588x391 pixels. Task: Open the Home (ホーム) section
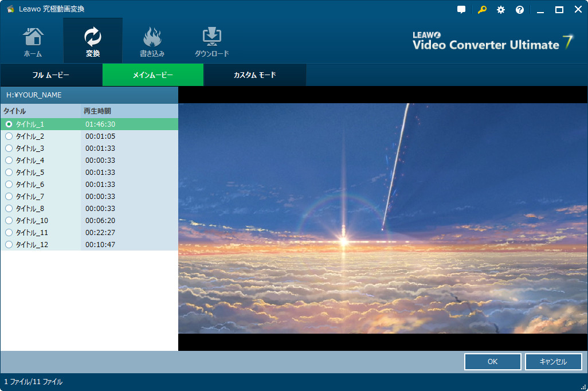[33, 42]
